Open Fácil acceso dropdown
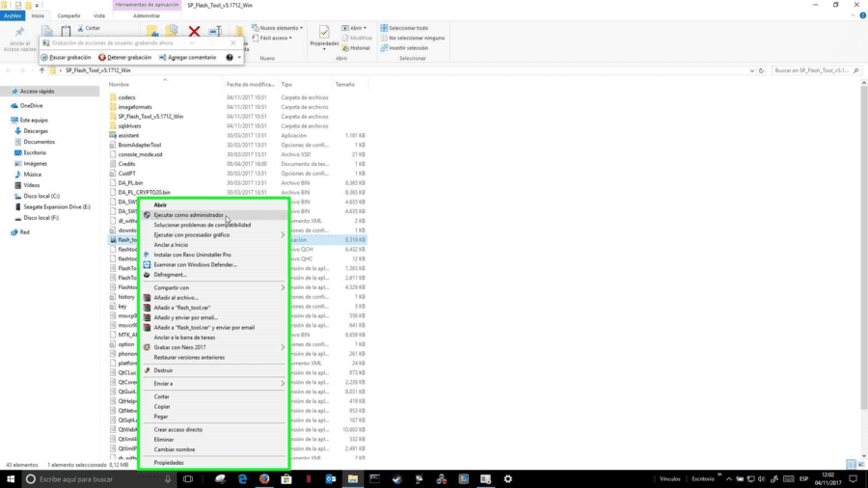 click(x=272, y=39)
